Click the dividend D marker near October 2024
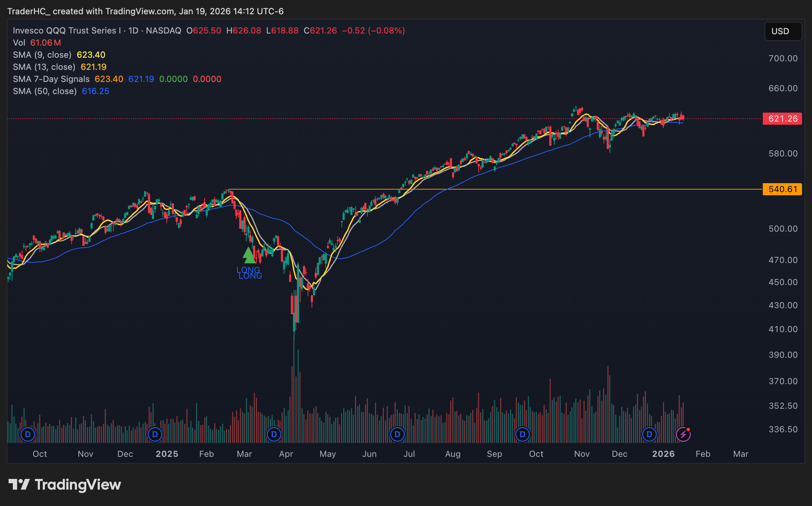Screen dimensions: 812x506 pos(27,434)
